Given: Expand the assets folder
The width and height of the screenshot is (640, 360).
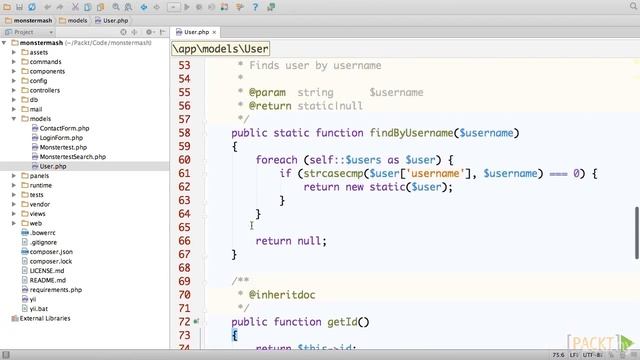Looking at the screenshot, I should pyautogui.click(x=14, y=52).
